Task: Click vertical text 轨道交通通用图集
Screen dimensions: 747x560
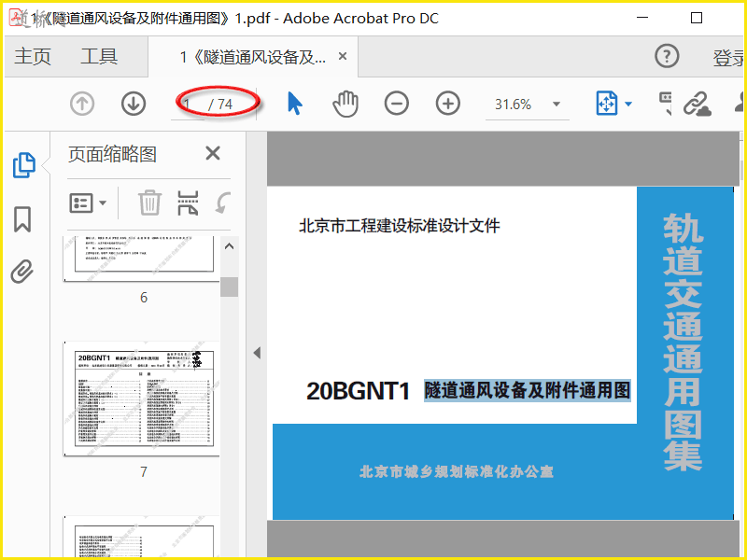Action: click(683, 342)
